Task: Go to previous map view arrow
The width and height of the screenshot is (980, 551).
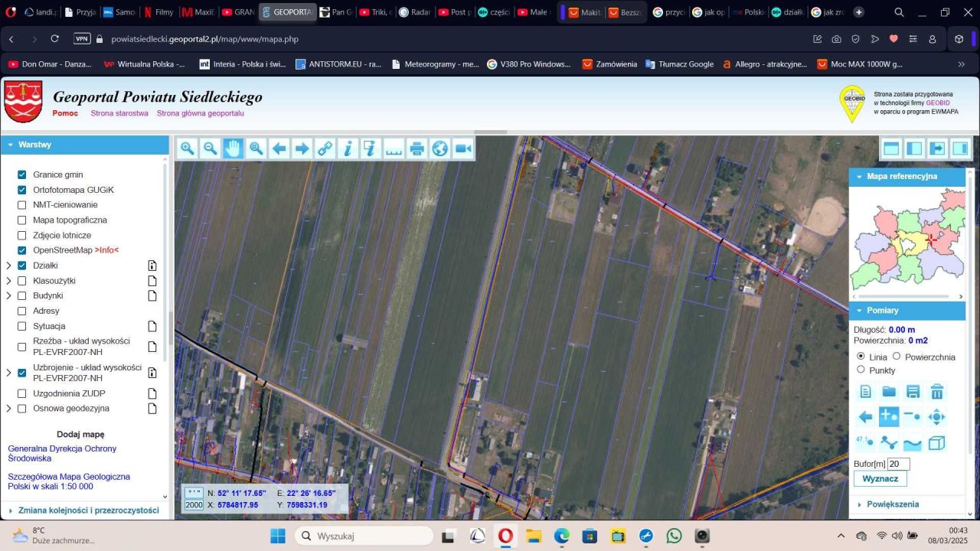Action: click(x=279, y=148)
